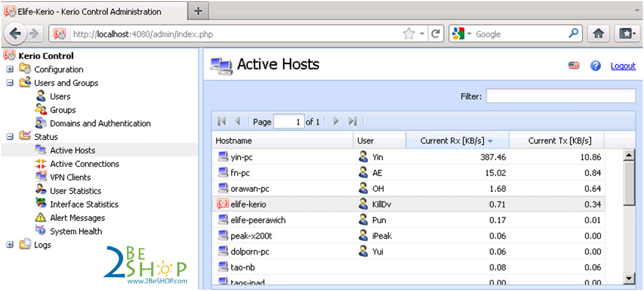The image size is (644, 291).
Task: Open the browser tab list dropdown
Action: (636, 10)
